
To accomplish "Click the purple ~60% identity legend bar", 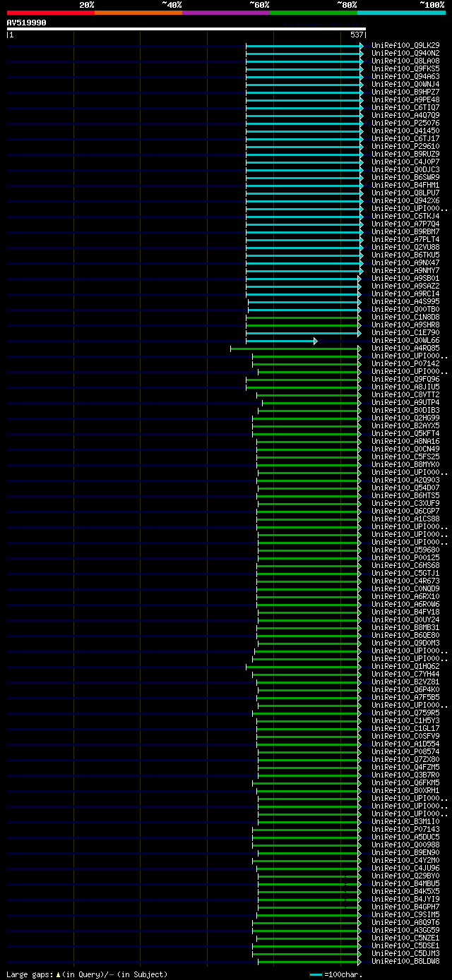I will click(226, 13).
